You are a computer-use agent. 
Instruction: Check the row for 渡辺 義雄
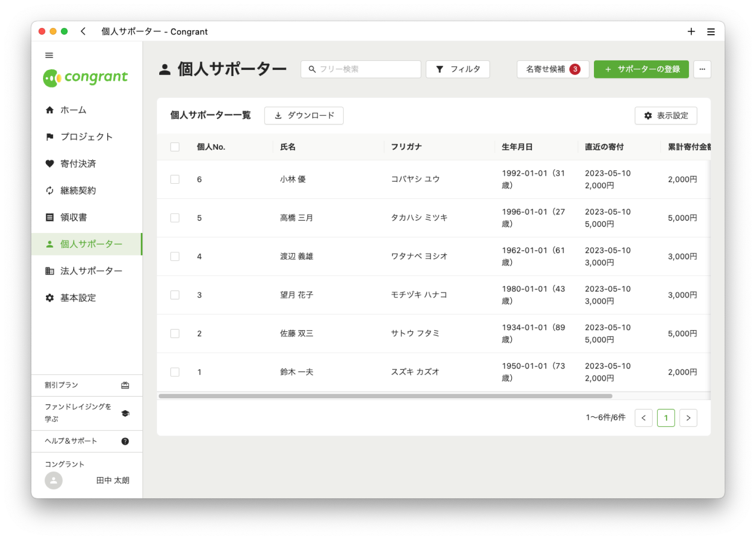coord(175,257)
